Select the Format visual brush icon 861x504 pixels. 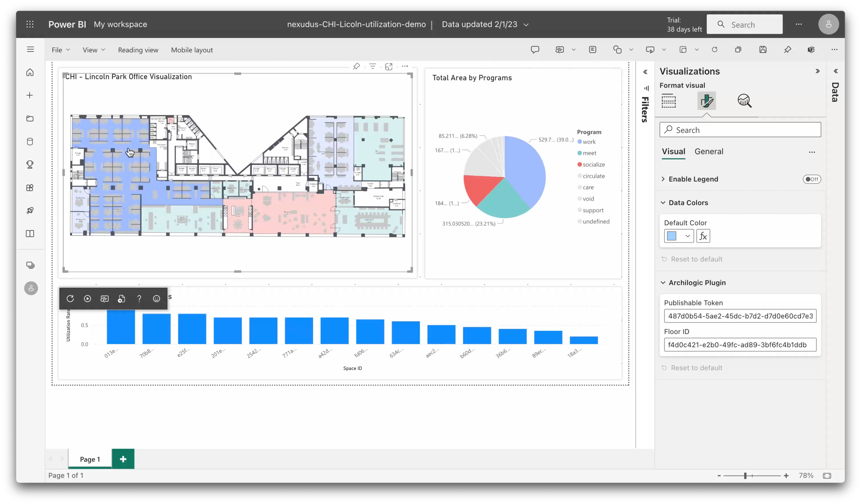coord(706,101)
